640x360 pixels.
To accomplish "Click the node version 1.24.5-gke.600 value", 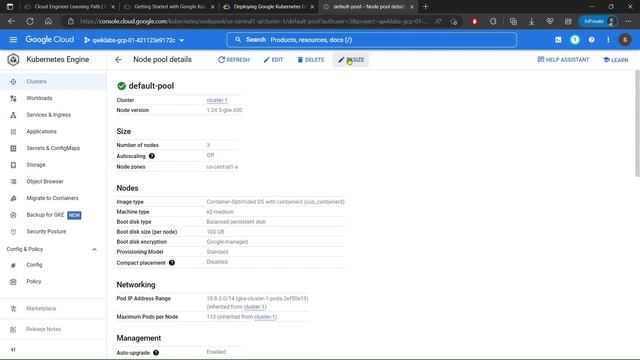I will pos(224,110).
